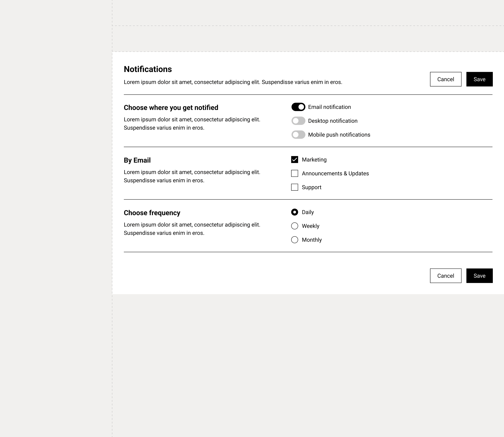Click the Mobile push notifications label
This screenshot has height=437, width=504.
[339, 135]
